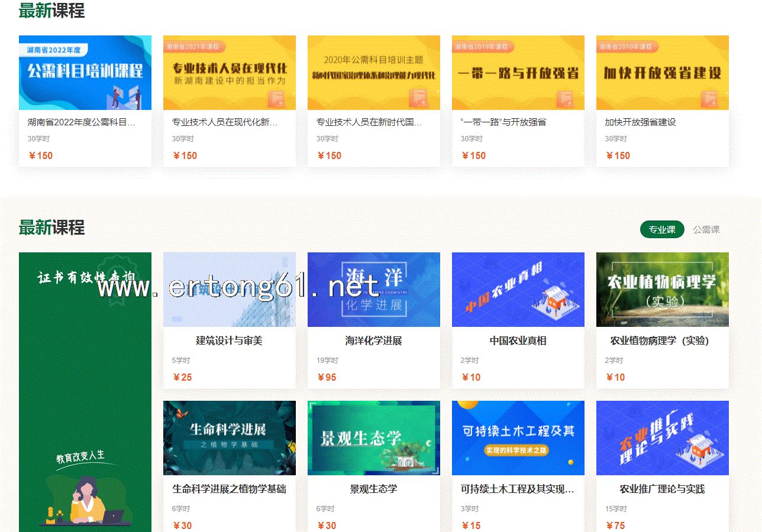
Task: Open the 湖南省2021年课程 banner image
Action: (x=230, y=73)
